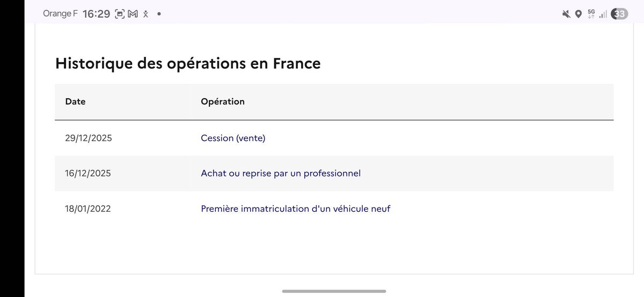Screen dimensions: 644x297
Task: Tap the muted sound status icon
Action: (x=566, y=14)
